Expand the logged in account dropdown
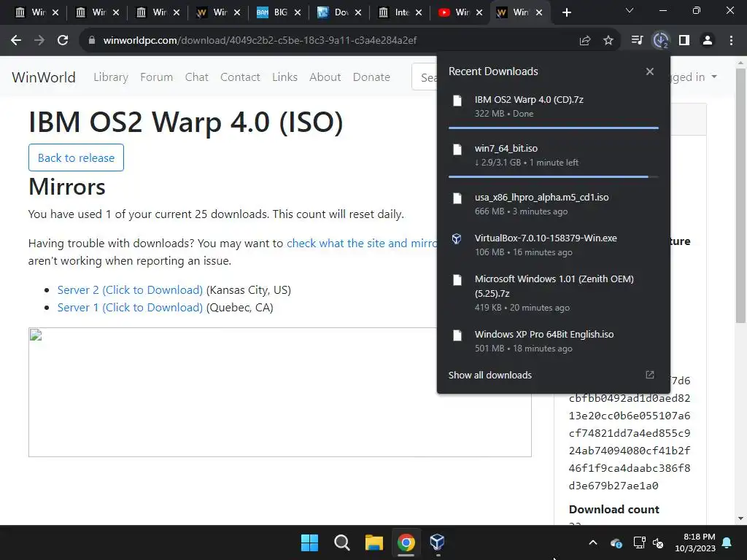 tap(694, 77)
